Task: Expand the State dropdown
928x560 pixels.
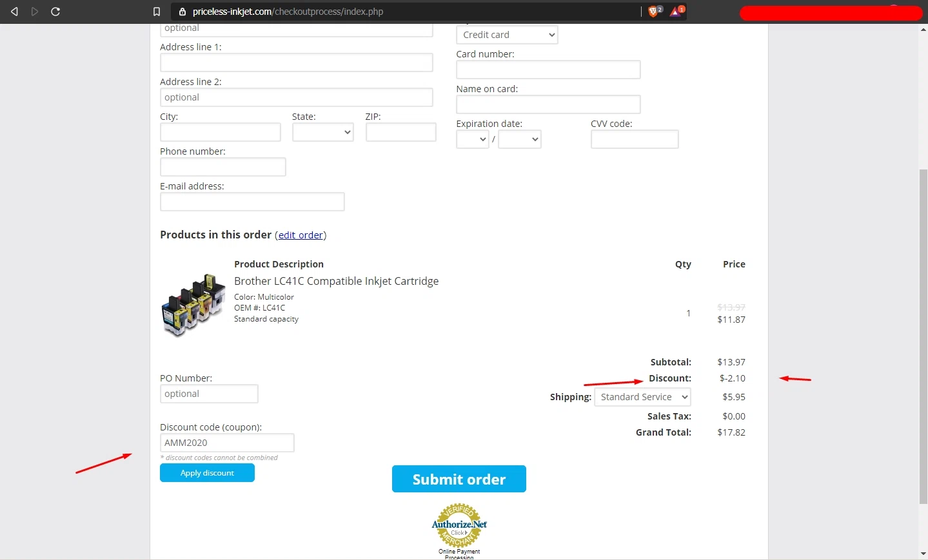Action: pyautogui.click(x=323, y=132)
